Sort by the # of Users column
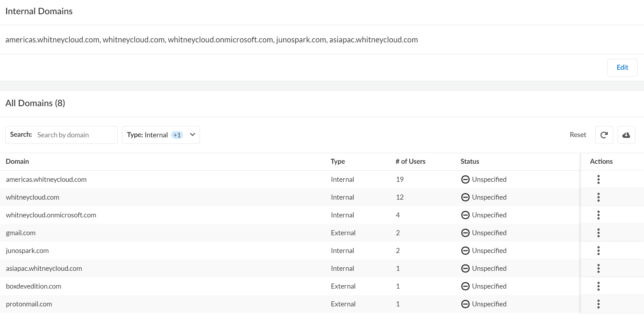Viewport: 644px width, 315px height. [x=410, y=161]
